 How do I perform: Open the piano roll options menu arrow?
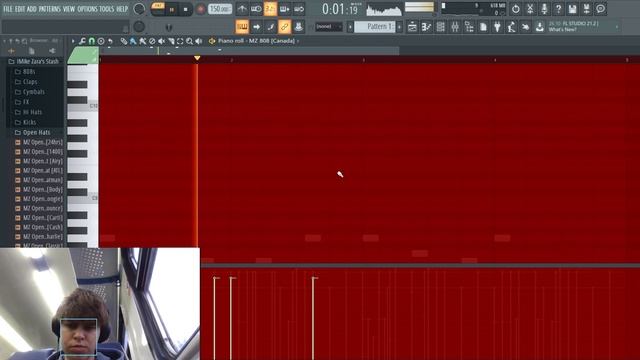click(73, 41)
